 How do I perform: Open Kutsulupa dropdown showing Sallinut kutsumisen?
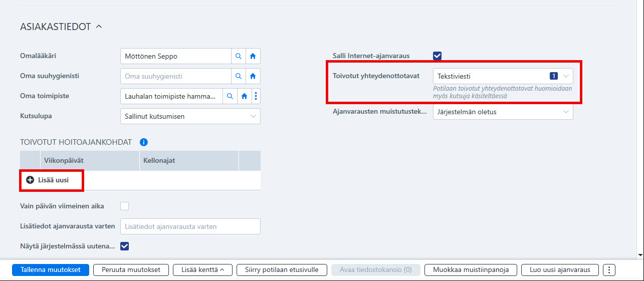[x=190, y=116]
